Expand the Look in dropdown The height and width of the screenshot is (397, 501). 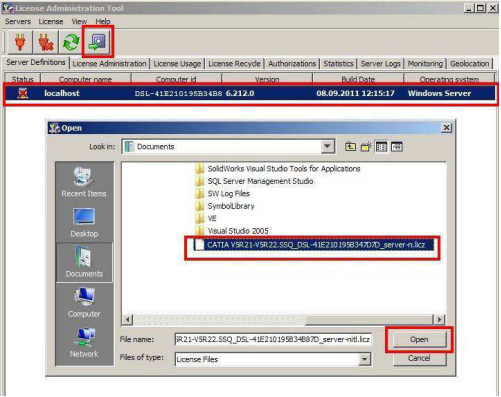coord(328,147)
